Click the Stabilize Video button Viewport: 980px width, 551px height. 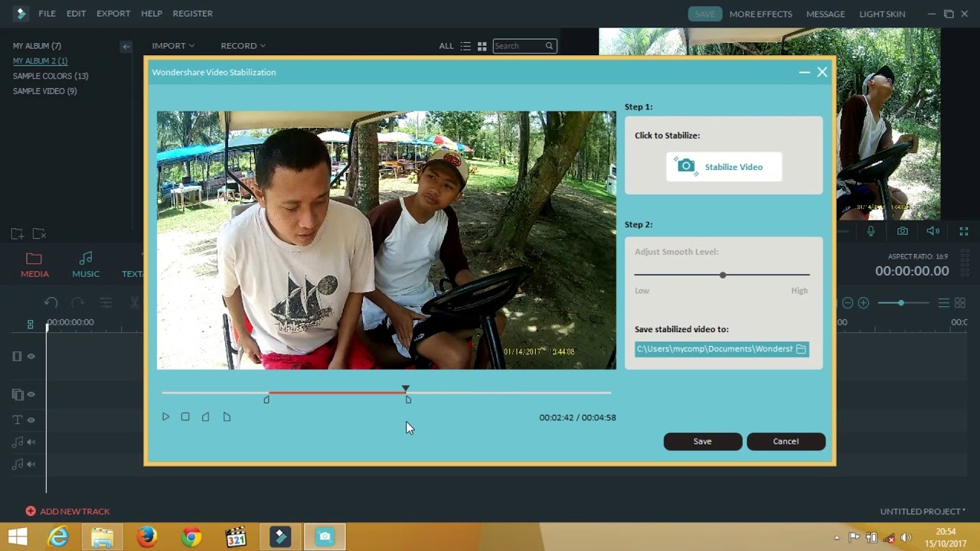tap(724, 167)
